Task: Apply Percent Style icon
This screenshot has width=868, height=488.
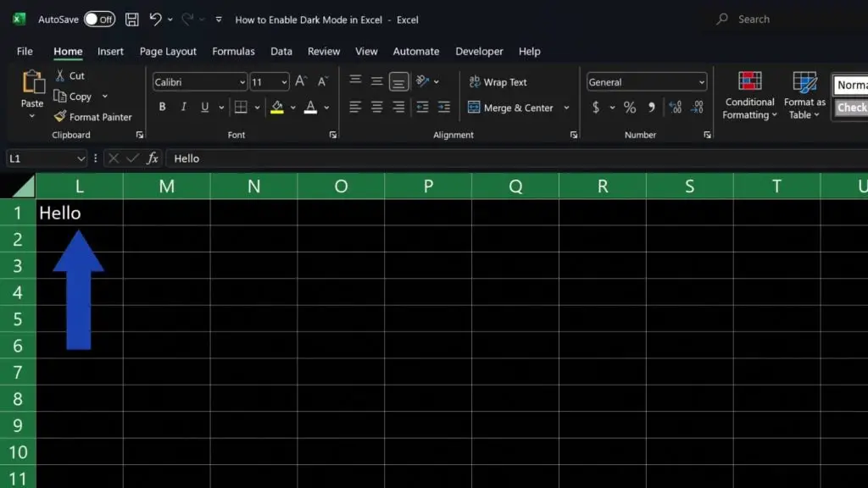Action: tap(630, 107)
